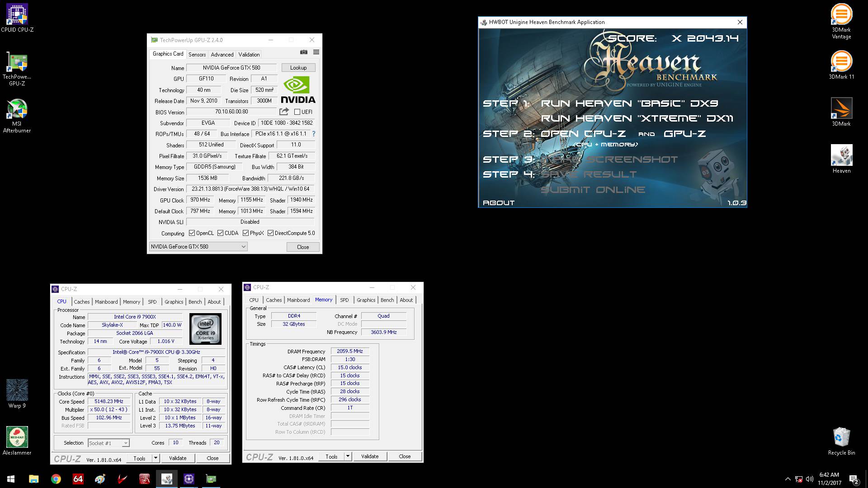Open Validation tab in GPU-Z
This screenshot has height=488, width=868.
coord(249,54)
